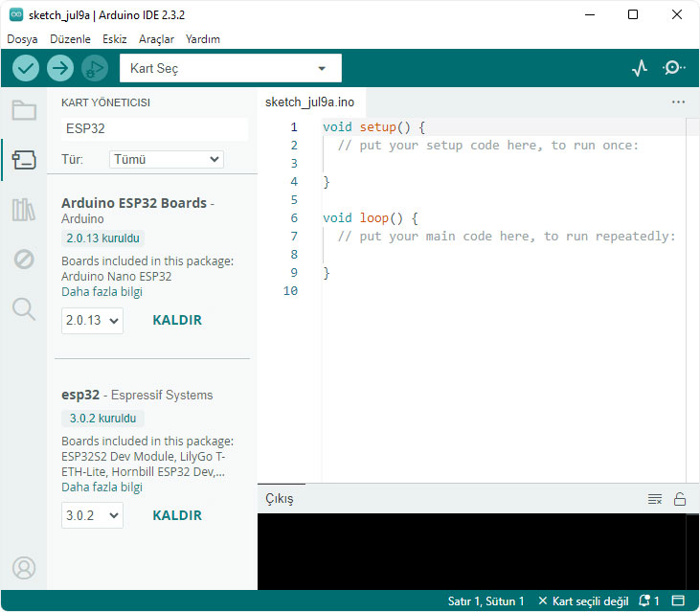
Task: Start the debug play button
Action: click(x=95, y=68)
